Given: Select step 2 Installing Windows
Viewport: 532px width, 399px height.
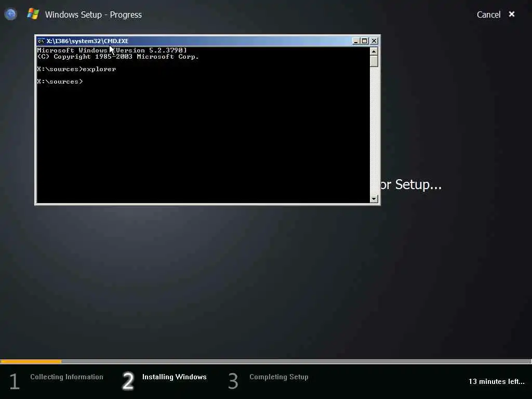Looking at the screenshot, I should 165,380.
